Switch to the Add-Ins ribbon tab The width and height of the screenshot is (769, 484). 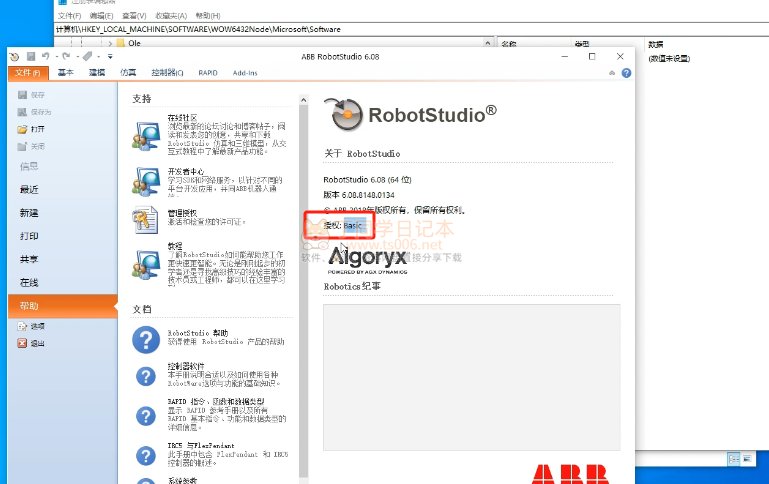click(x=245, y=73)
